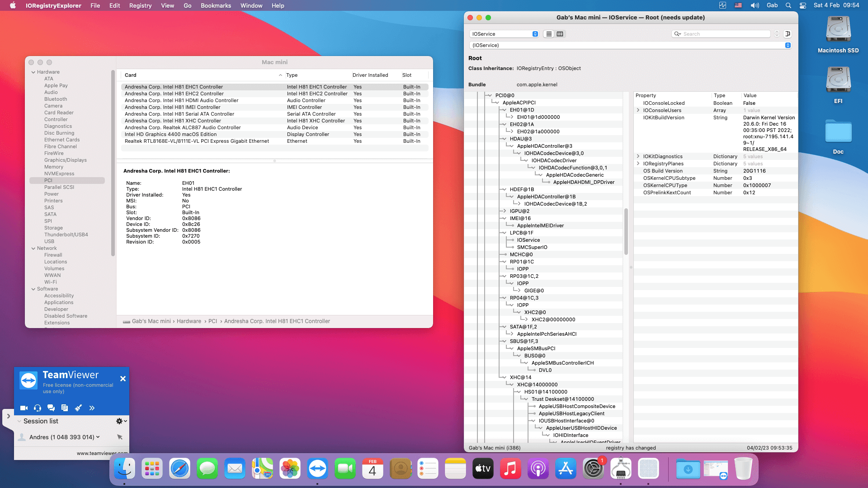868x488 pixels.
Task: Open the TeamViewer chat bubbles icon
Action: point(51,408)
